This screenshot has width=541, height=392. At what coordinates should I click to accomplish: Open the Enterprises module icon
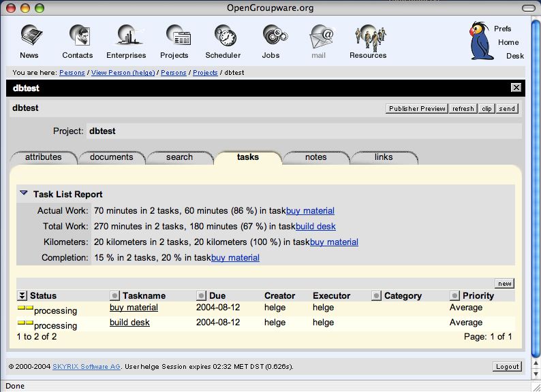click(129, 35)
